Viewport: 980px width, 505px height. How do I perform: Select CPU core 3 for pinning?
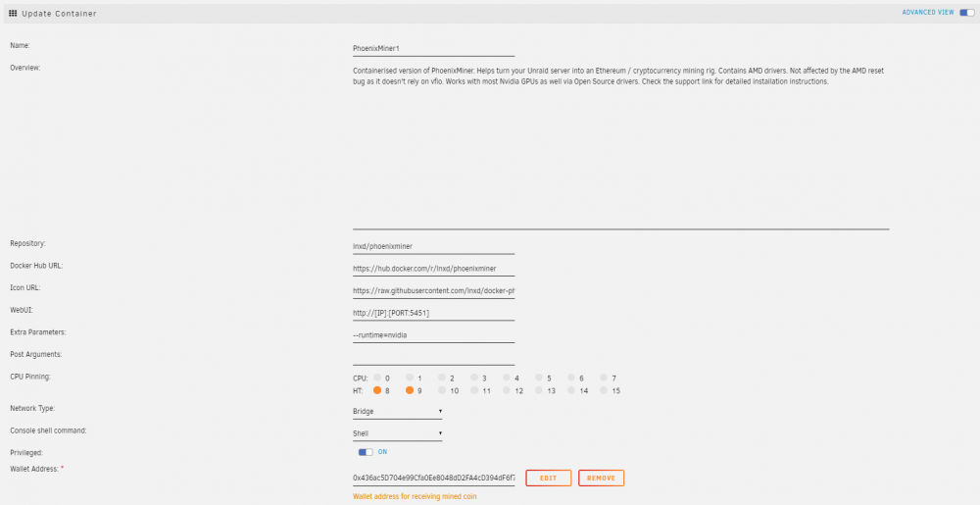[474, 378]
